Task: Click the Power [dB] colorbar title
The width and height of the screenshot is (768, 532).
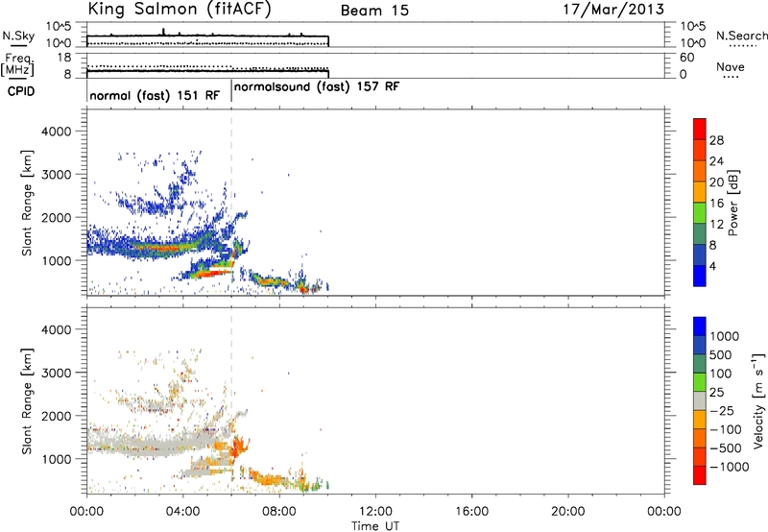Action: 732,203
